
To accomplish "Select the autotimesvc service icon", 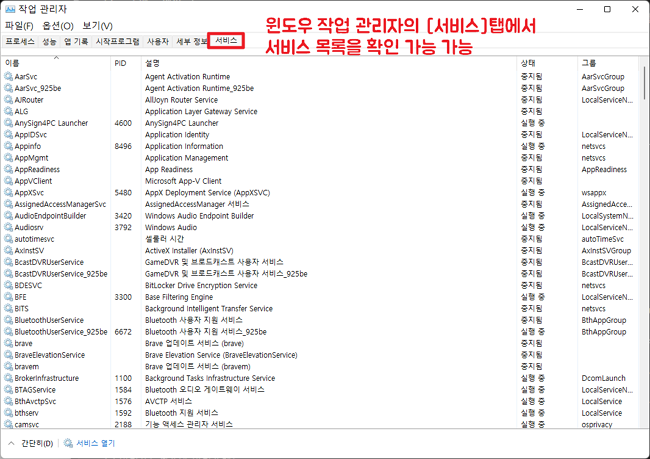I will [x=8, y=239].
